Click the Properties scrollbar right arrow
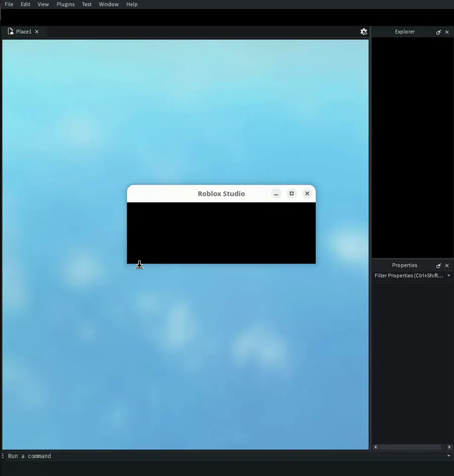The width and height of the screenshot is (454, 476). [x=449, y=447]
